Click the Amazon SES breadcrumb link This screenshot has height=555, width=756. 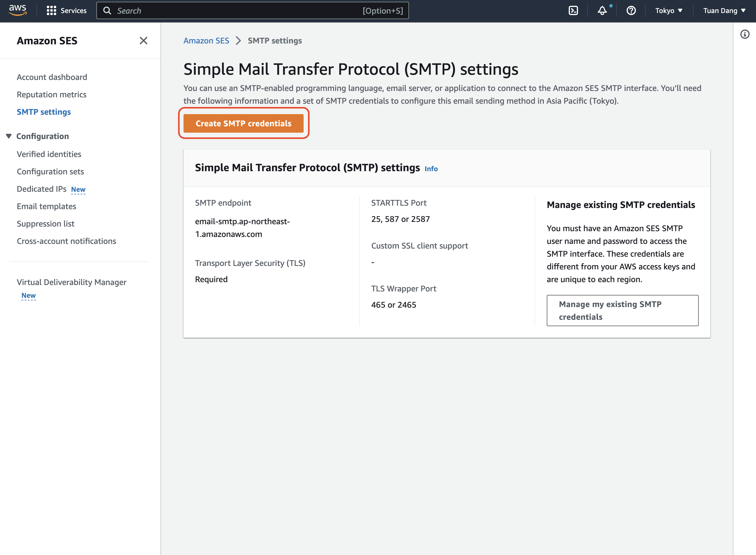[x=206, y=41]
